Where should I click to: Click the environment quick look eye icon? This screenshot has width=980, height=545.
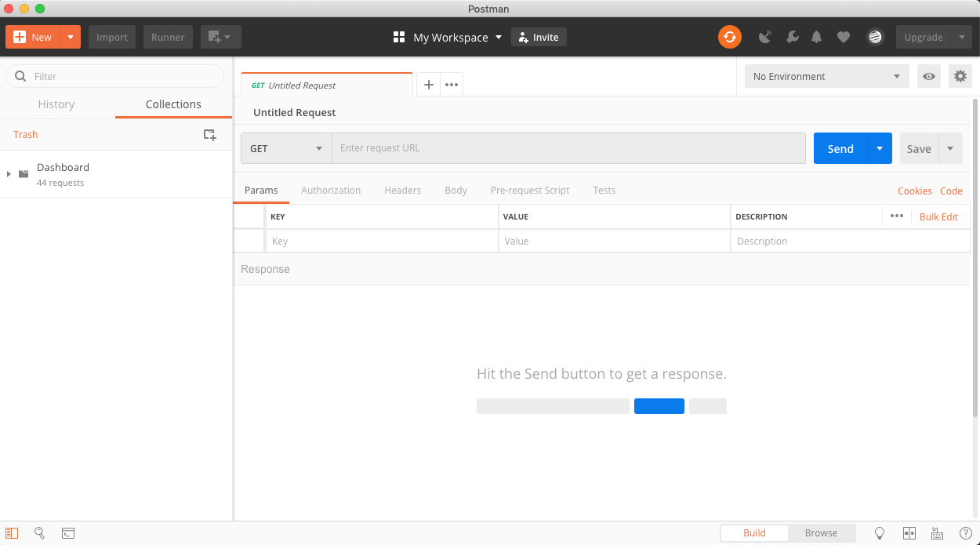point(929,76)
